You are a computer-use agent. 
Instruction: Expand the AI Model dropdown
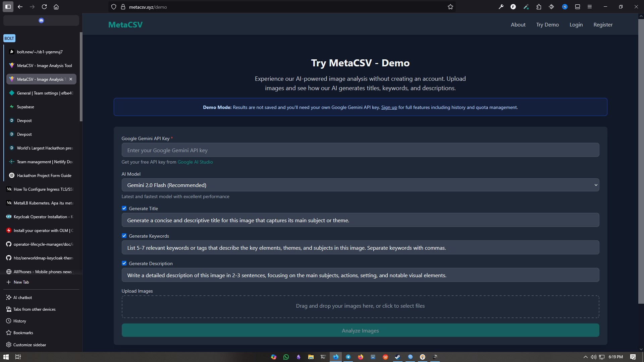coord(360,185)
